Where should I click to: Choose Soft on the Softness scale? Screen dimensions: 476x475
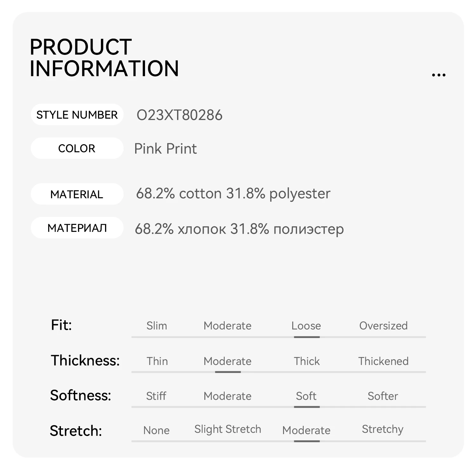pos(306,396)
